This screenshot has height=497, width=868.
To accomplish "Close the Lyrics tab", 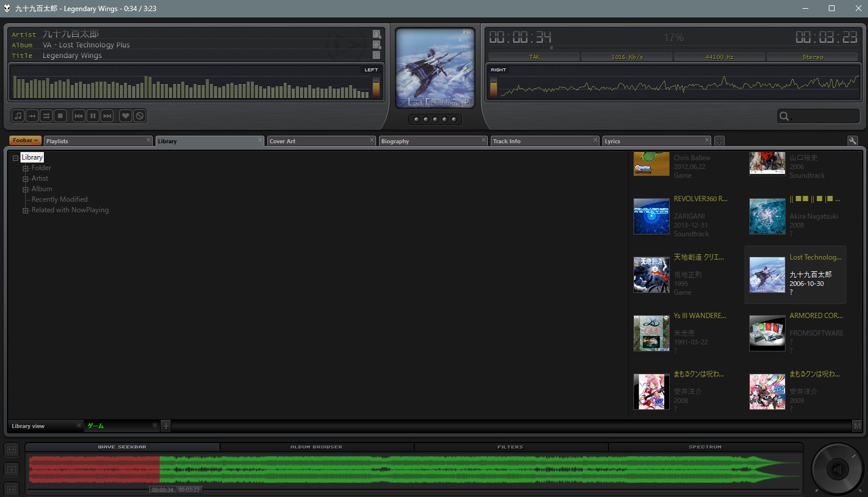I will tap(707, 140).
